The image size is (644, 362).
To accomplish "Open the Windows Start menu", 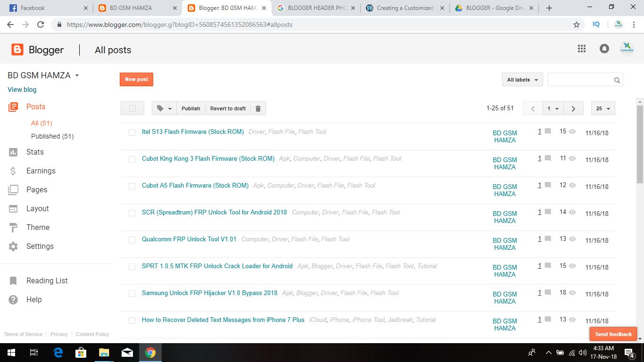I will tap(11, 353).
